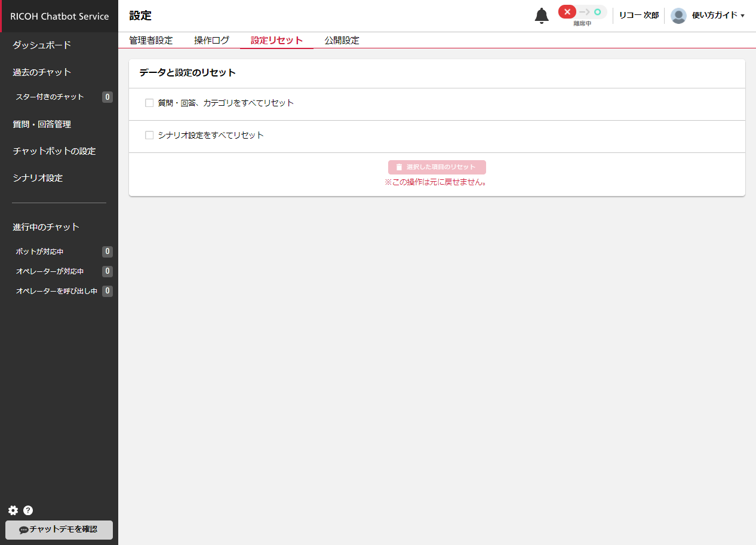Click the チャットデモを確認 button
The height and width of the screenshot is (545, 756).
pyautogui.click(x=59, y=529)
